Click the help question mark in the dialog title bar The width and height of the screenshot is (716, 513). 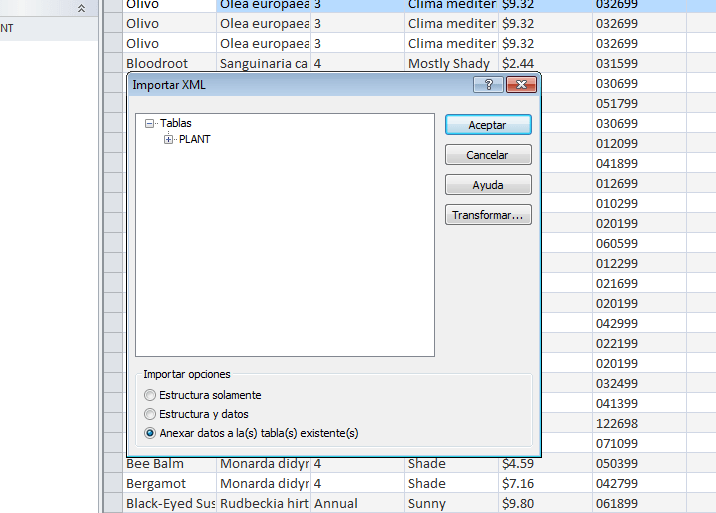click(x=488, y=86)
